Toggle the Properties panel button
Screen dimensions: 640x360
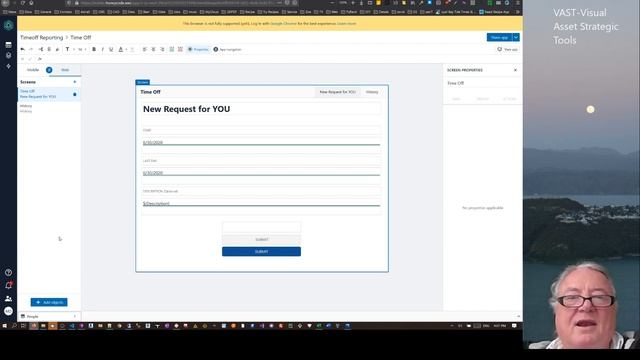(198, 49)
